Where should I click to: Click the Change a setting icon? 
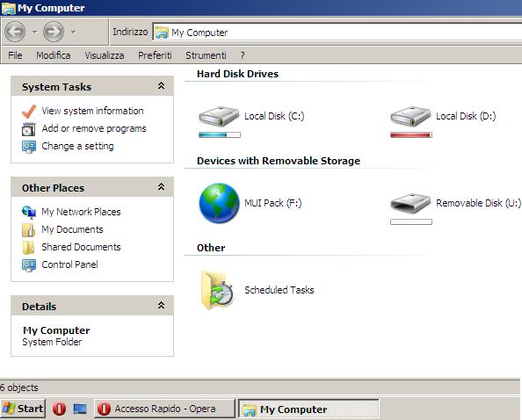click(x=29, y=147)
